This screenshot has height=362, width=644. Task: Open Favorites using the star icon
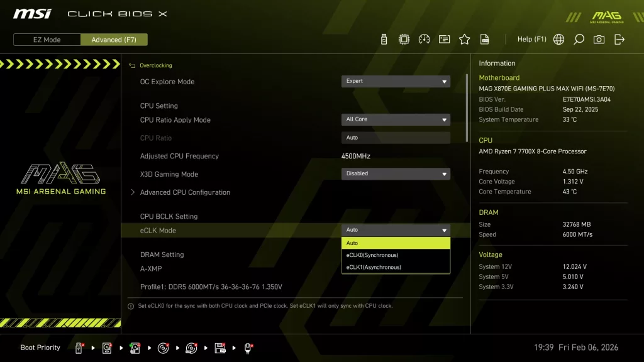tap(464, 39)
